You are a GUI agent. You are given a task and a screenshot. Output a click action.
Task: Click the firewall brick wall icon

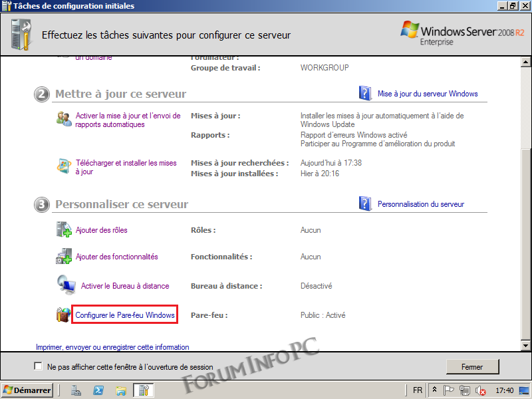63,315
